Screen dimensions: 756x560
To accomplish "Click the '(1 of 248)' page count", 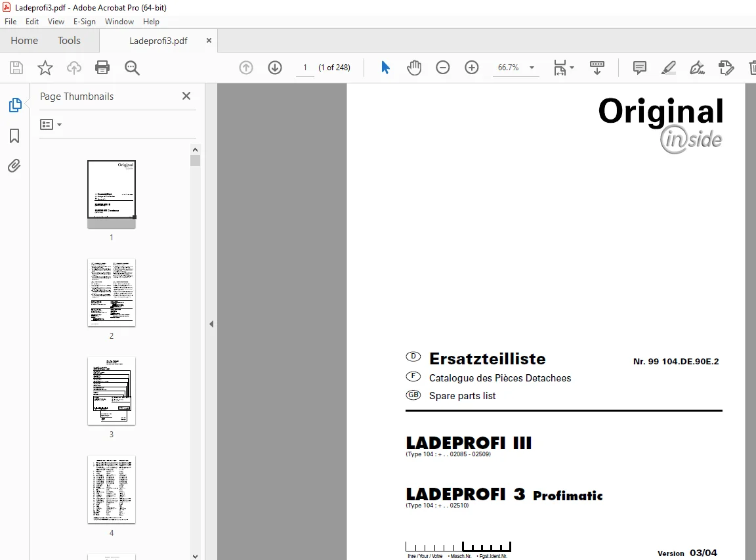I will [x=334, y=68].
